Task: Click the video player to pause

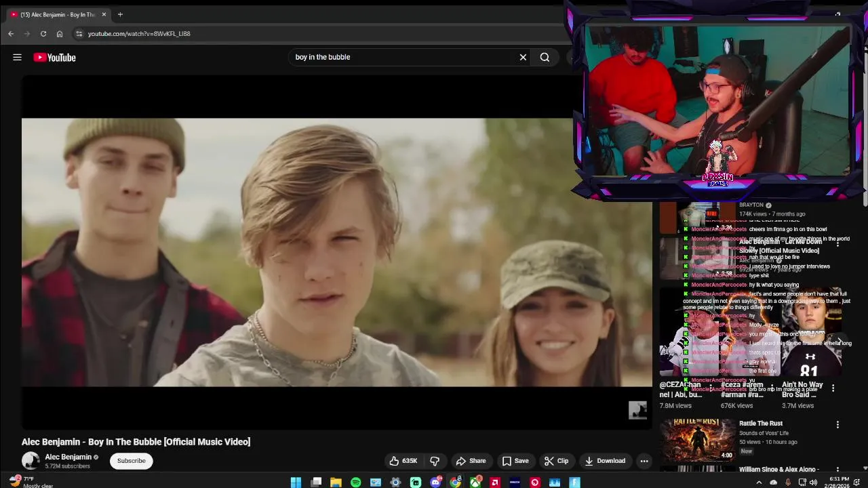Action: (336, 252)
